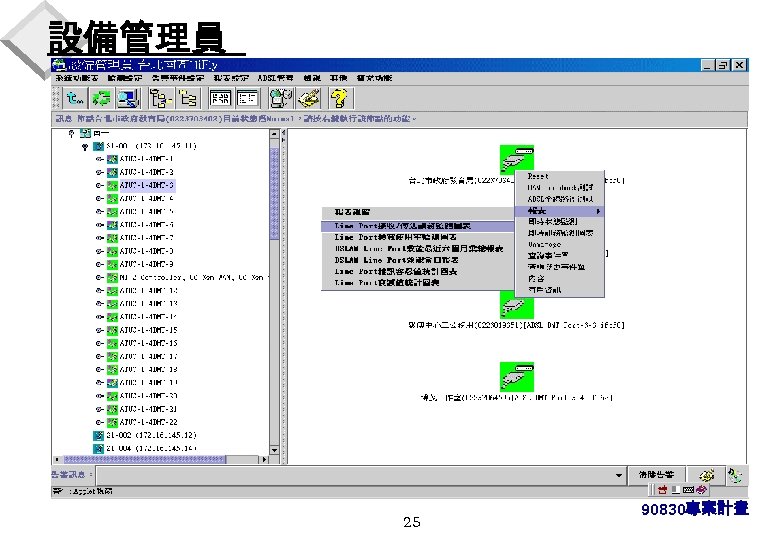Click the plain tree structure toolbar icon
Screen dimensions: 780x540
tap(188, 98)
